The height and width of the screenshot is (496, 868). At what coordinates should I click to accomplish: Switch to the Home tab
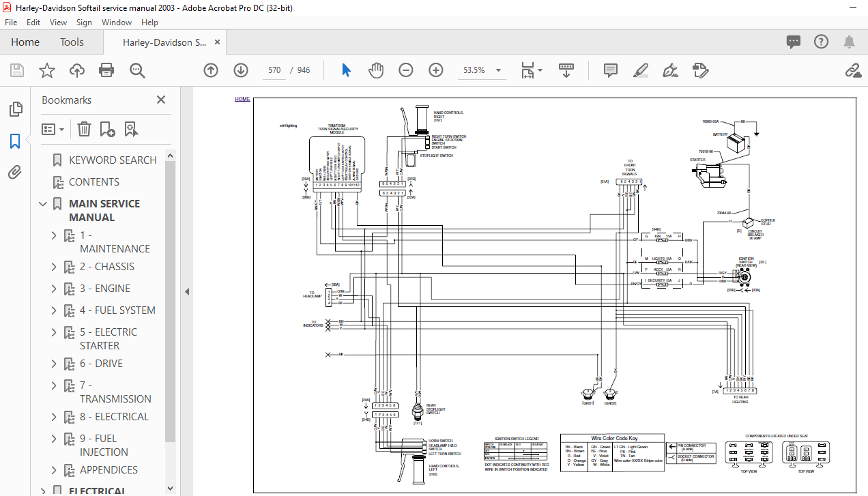click(x=25, y=42)
